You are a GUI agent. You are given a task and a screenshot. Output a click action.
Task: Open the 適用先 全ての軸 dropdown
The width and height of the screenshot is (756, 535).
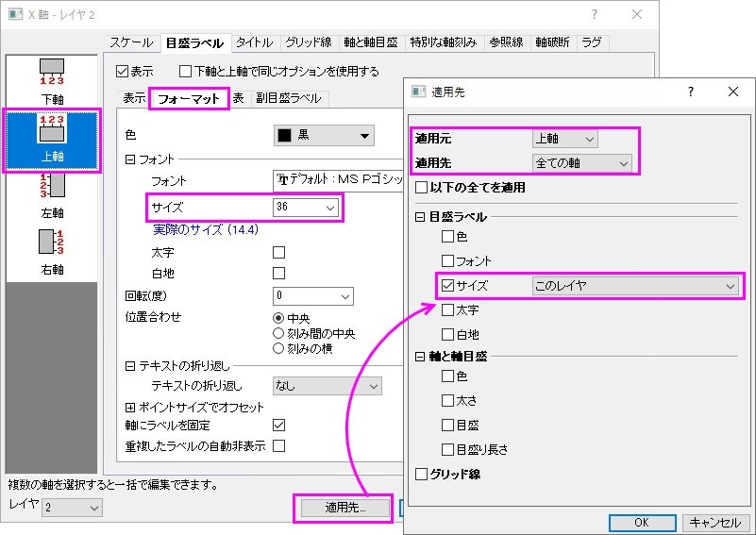coord(582,163)
